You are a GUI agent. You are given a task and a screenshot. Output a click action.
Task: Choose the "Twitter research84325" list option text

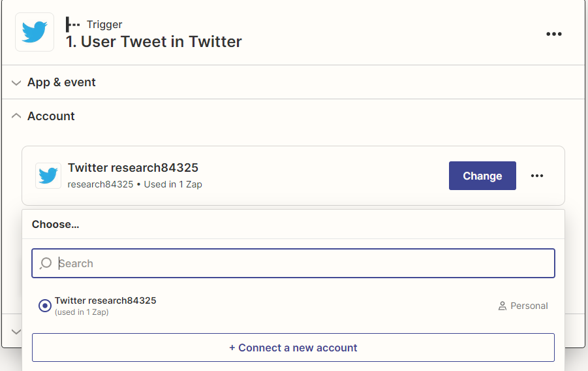(106, 301)
